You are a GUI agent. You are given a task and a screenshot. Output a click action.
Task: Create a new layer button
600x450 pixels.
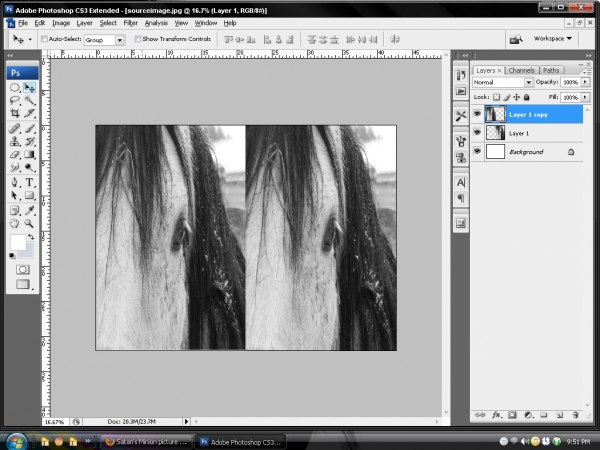click(x=559, y=415)
